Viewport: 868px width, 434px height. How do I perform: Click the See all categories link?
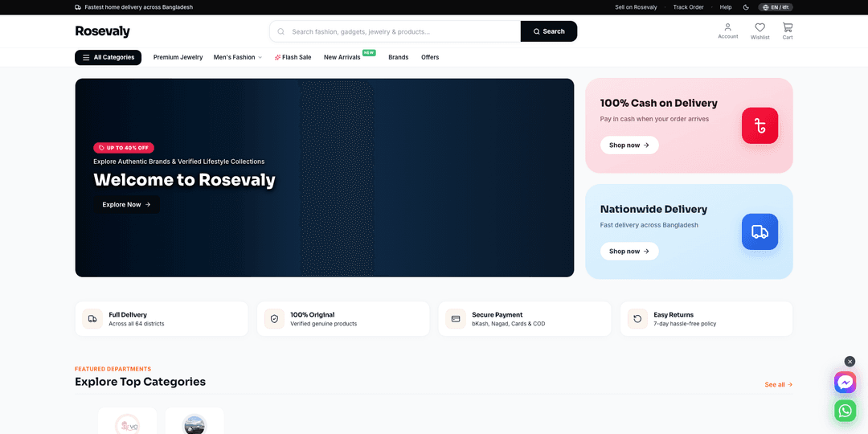[x=778, y=384]
